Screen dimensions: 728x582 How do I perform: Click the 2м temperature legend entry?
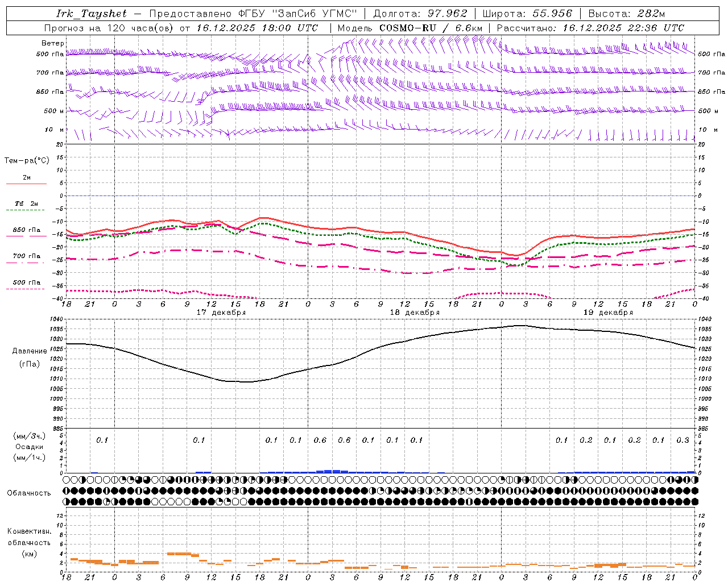click(x=27, y=177)
